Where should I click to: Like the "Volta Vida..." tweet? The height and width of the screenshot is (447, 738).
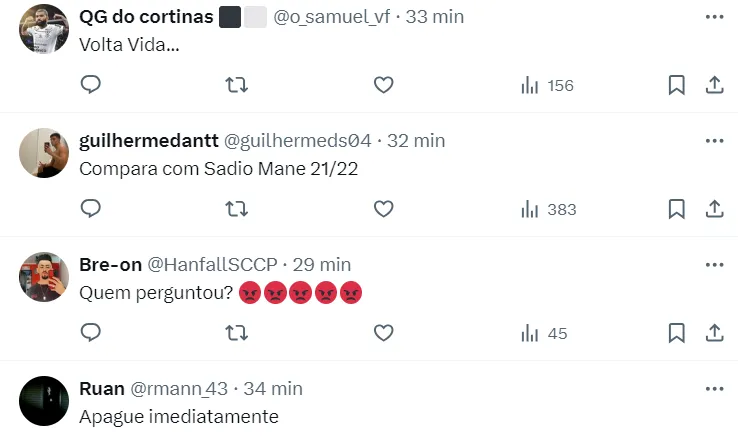[383, 85]
